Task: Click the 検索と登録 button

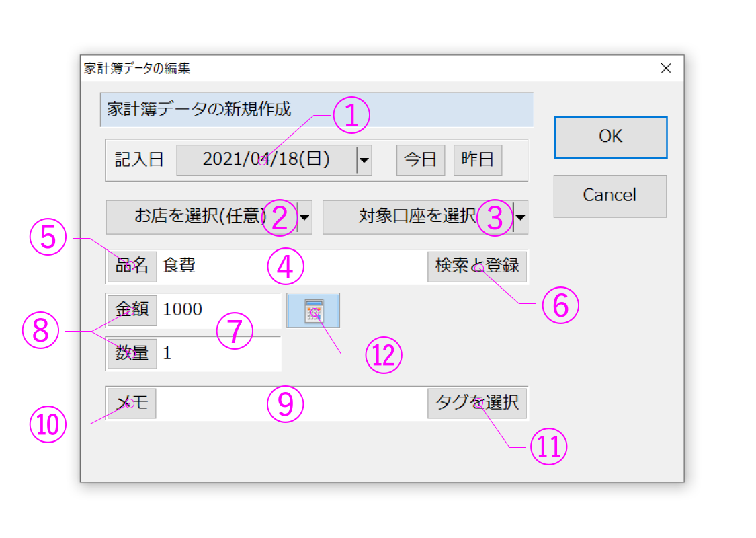Action: pyautogui.click(x=477, y=267)
